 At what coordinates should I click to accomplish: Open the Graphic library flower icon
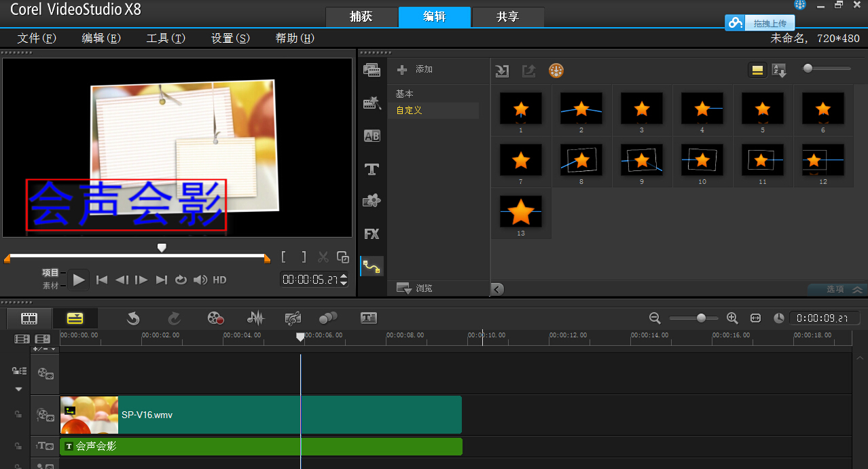[372, 201]
